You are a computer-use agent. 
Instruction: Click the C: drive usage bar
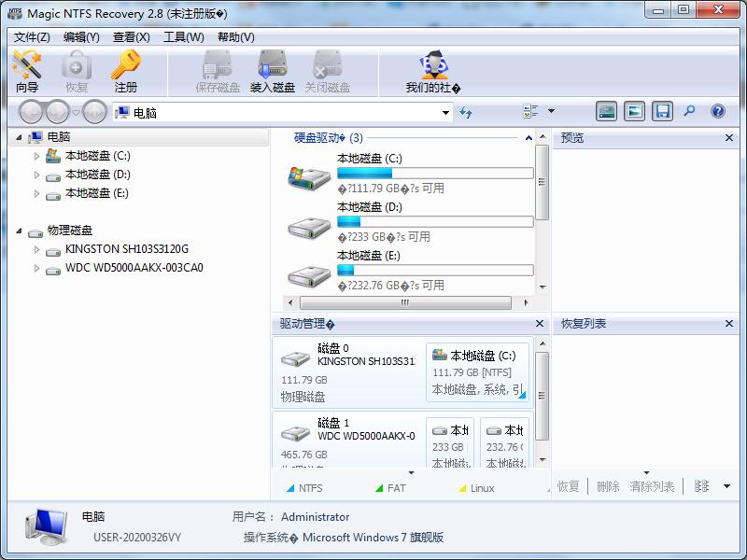[435, 173]
